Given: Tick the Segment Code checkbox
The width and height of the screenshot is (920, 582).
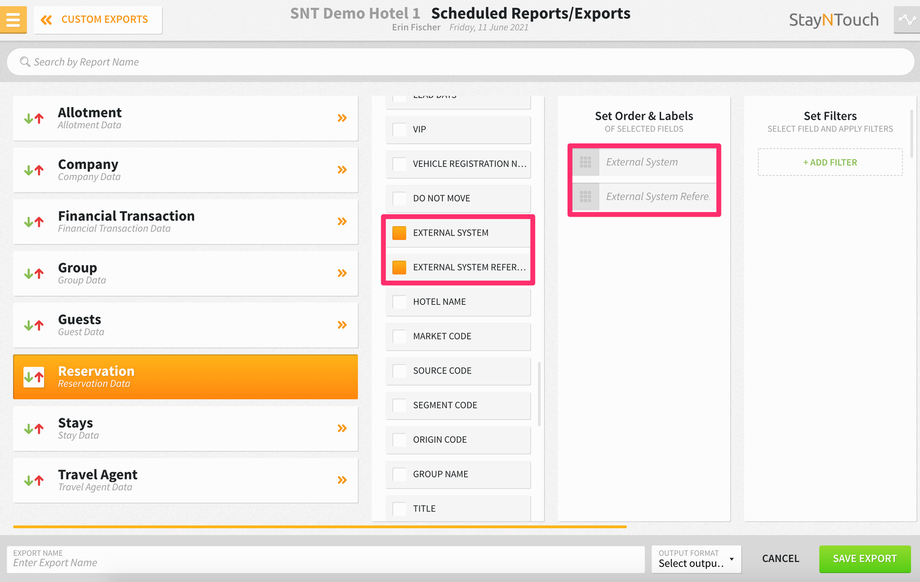Looking at the screenshot, I should [x=399, y=405].
